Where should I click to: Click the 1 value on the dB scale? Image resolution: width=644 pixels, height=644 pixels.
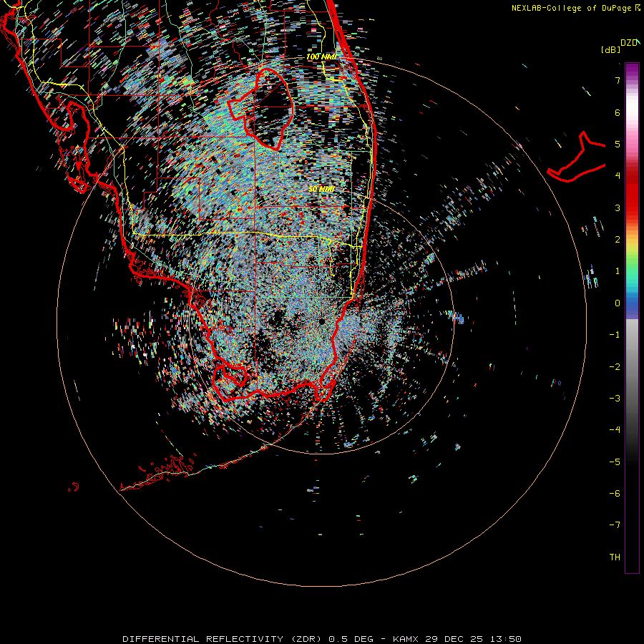point(618,271)
